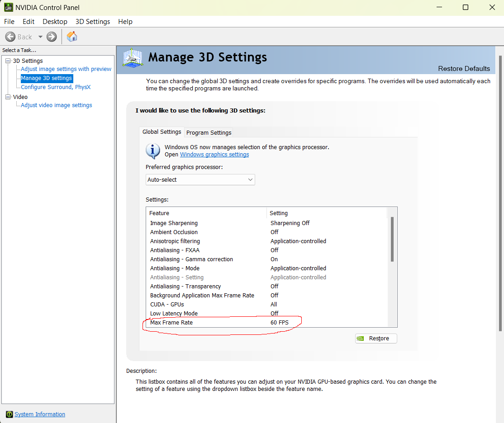
Task: Select Antialiasing - Gamma correction row
Action: [x=267, y=259]
